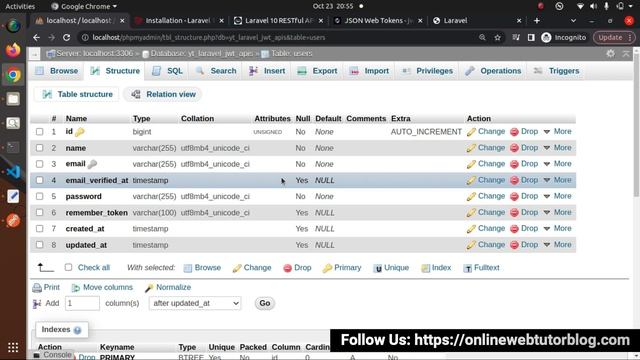Bookmark this page with the star icon
Screen dimensions: 640x360
click(x=498, y=38)
